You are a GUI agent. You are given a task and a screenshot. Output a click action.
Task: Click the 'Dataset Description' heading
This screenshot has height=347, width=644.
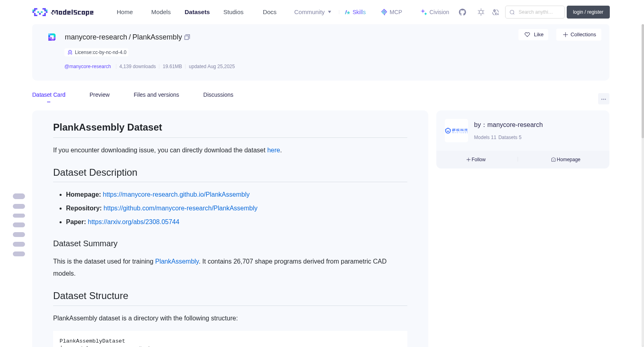pyautogui.click(x=95, y=172)
